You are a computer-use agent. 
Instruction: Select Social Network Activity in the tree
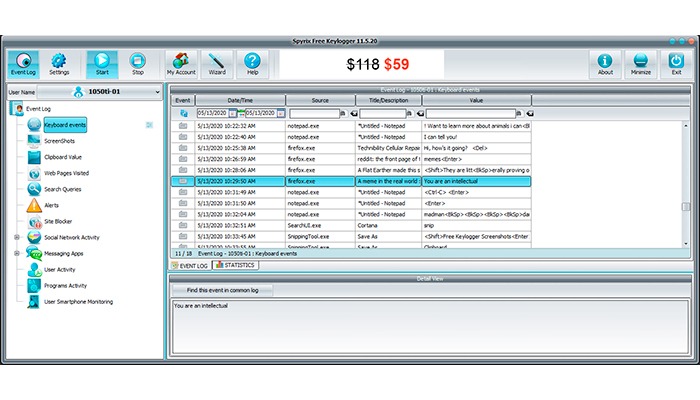point(71,238)
